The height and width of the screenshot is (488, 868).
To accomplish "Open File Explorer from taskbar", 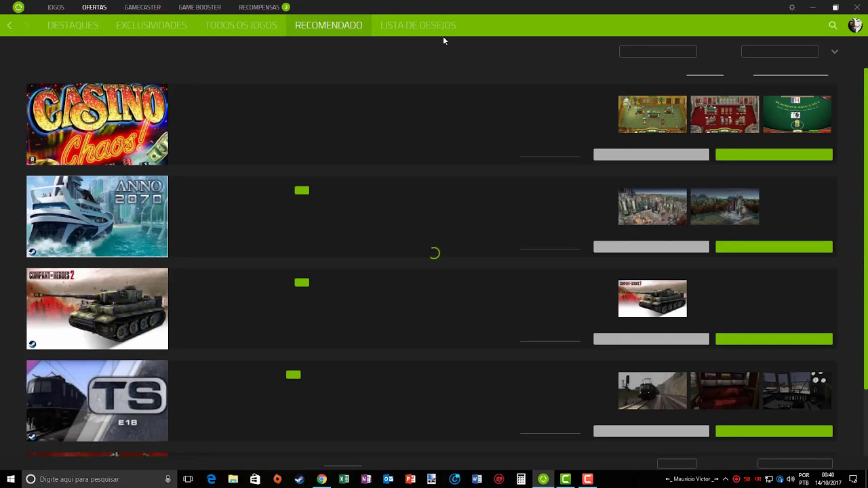I will pos(233,479).
